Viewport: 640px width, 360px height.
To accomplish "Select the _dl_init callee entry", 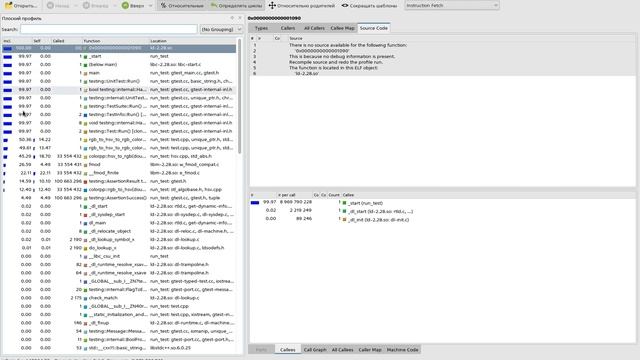I will [442, 220].
